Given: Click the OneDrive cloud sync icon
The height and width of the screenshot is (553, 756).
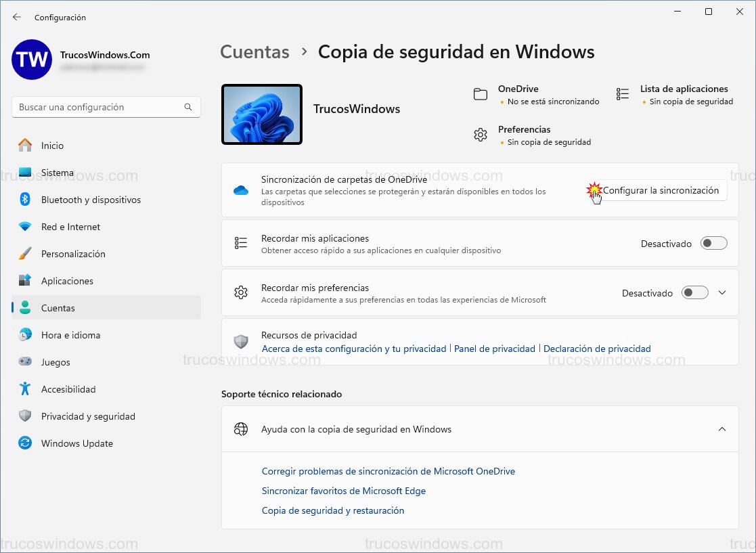Looking at the screenshot, I should 240,190.
